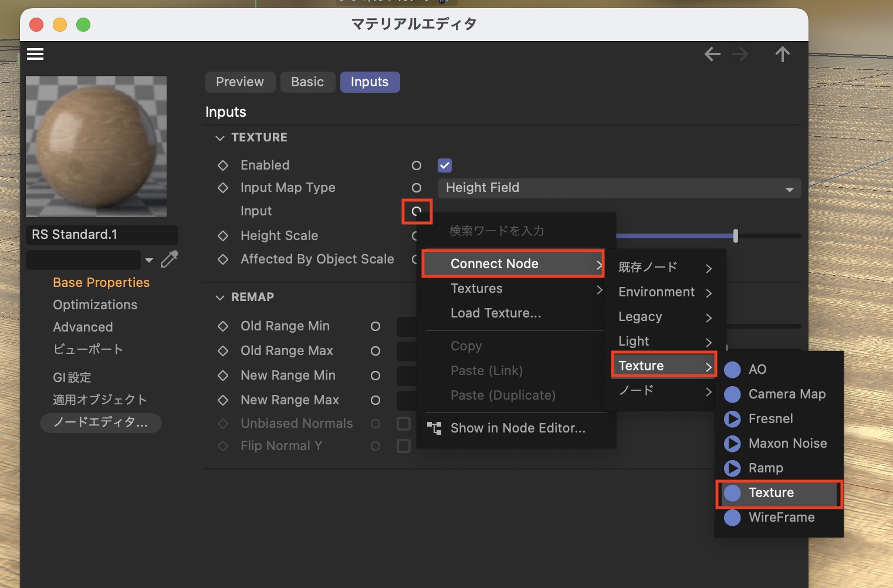Open the hamburger menu icon
This screenshot has width=893, height=588.
(x=35, y=55)
